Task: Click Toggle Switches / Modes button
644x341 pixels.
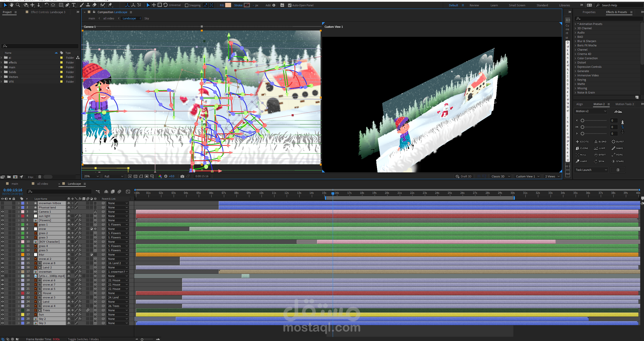Action: tap(83, 339)
